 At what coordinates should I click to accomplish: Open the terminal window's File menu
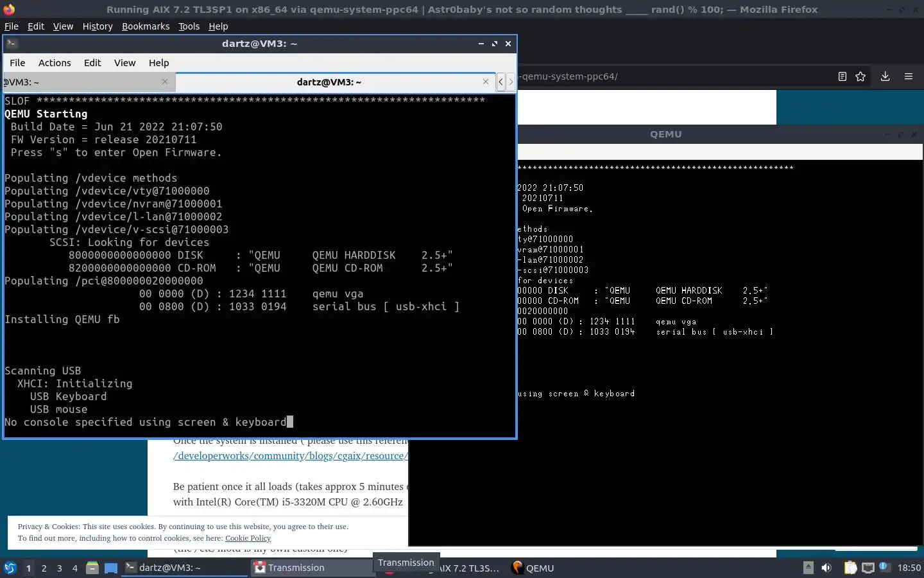(17, 63)
